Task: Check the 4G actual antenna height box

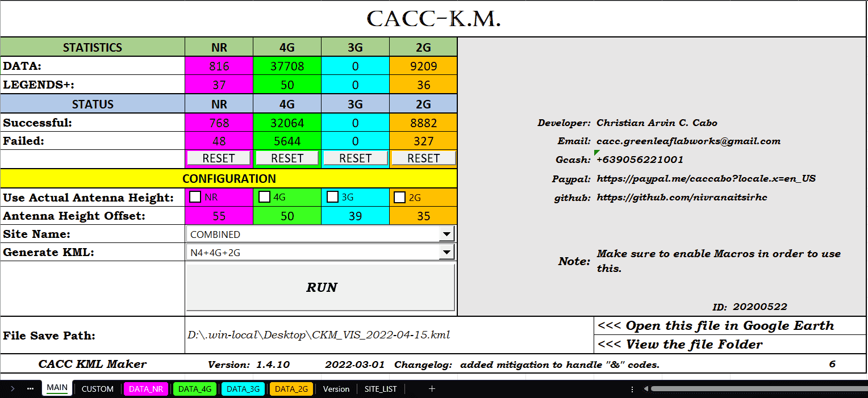Action: [x=264, y=196]
